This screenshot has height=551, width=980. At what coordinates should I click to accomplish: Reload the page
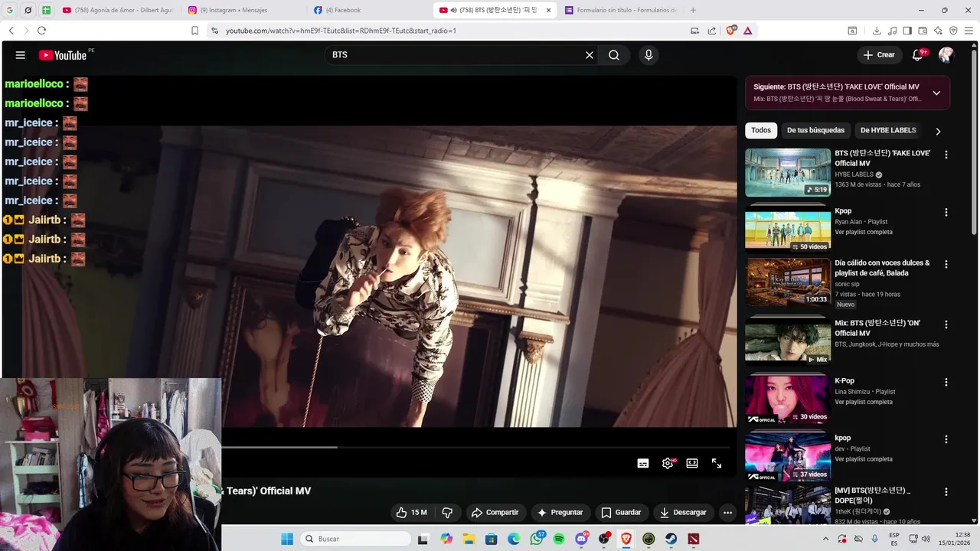(x=41, y=31)
